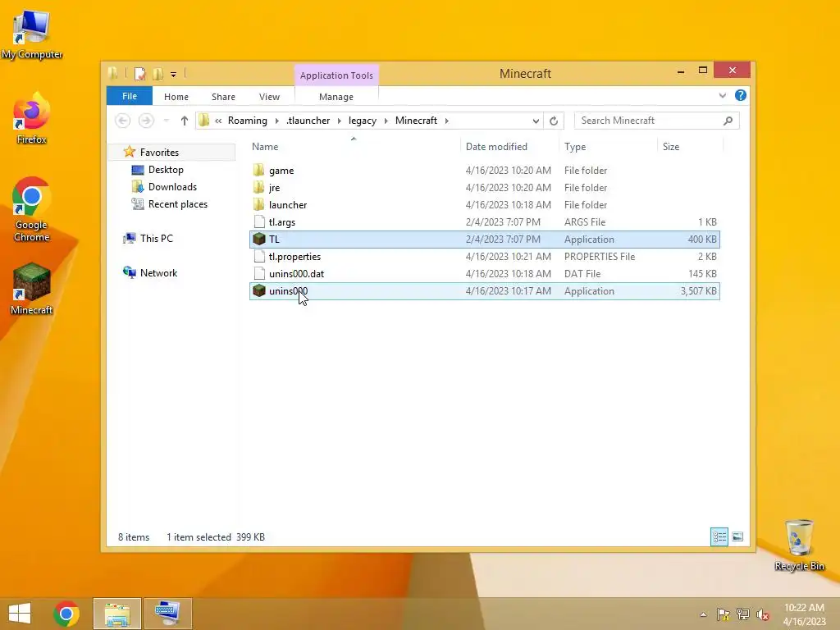The image size is (840, 630).
Task: Open the TL application file
Action: tap(484, 240)
